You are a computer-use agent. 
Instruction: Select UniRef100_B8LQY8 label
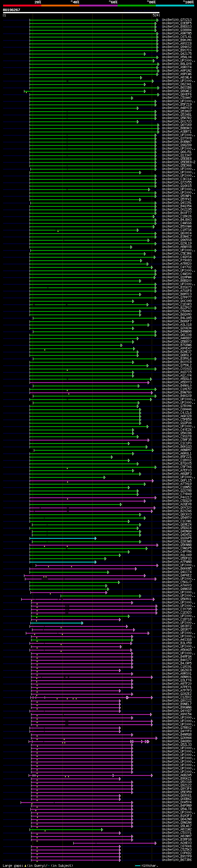177,64
